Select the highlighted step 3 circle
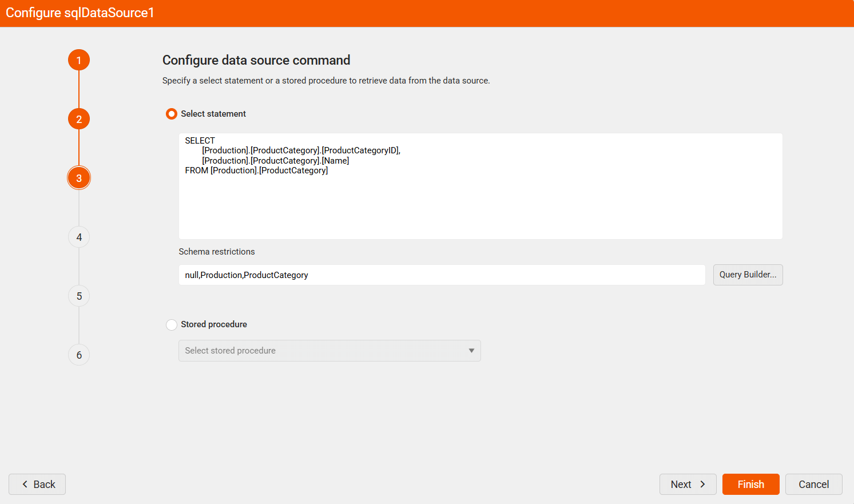The image size is (854, 504). (78, 177)
